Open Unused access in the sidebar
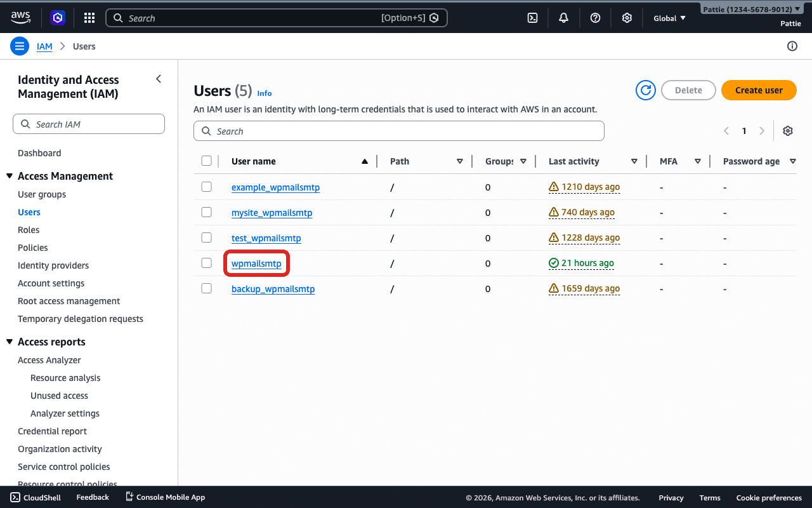Screen dimensions: 812x508 [59, 396]
